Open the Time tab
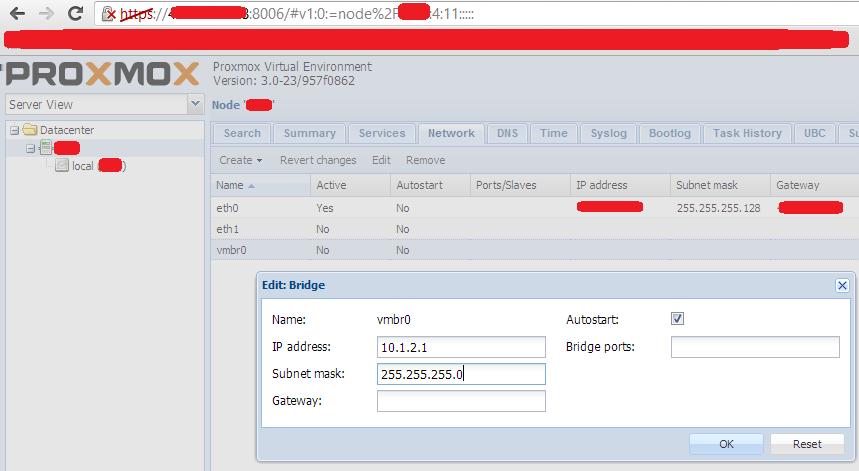This screenshot has width=859, height=471. (x=554, y=133)
